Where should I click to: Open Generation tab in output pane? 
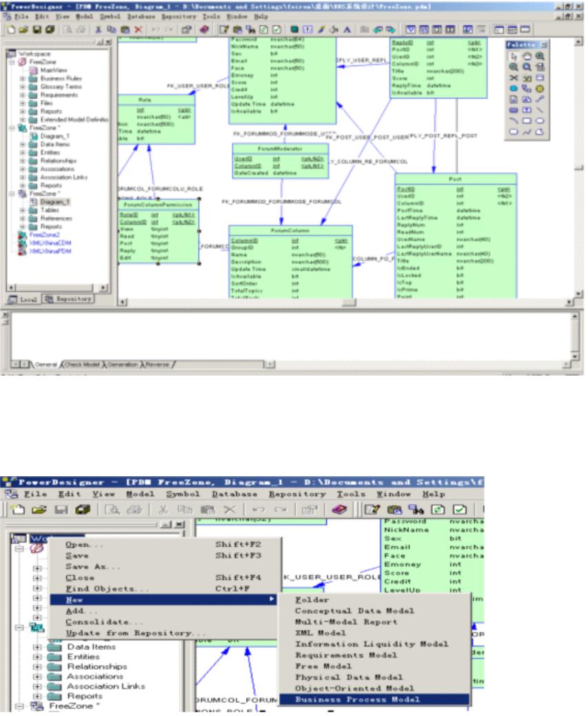[122, 365]
